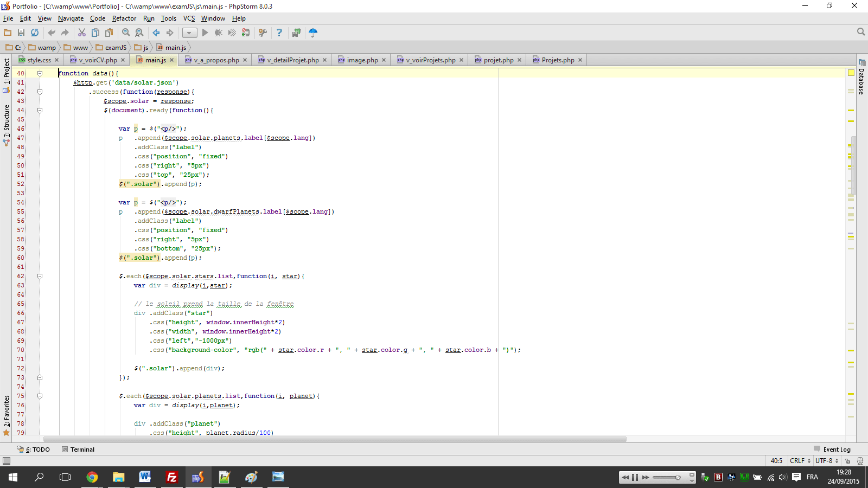This screenshot has width=868, height=488.
Task: Open the run configuration dropdown
Action: coord(189,33)
